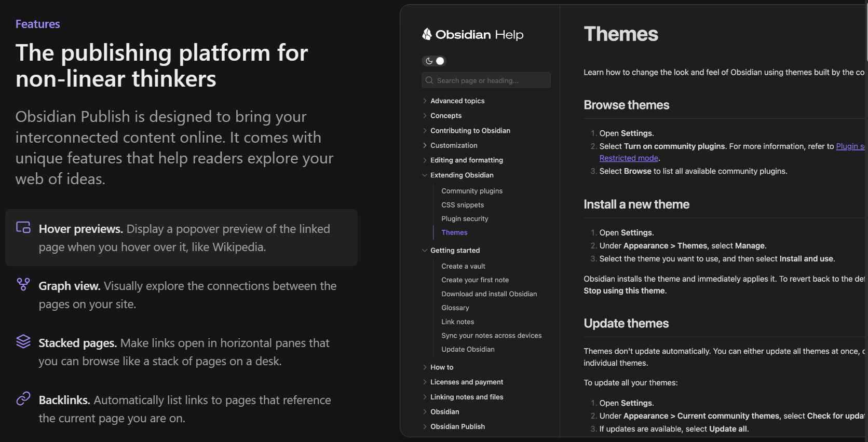Click the Obsidian crystal logo icon
This screenshot has height=442, width=868.
point(427,34)
